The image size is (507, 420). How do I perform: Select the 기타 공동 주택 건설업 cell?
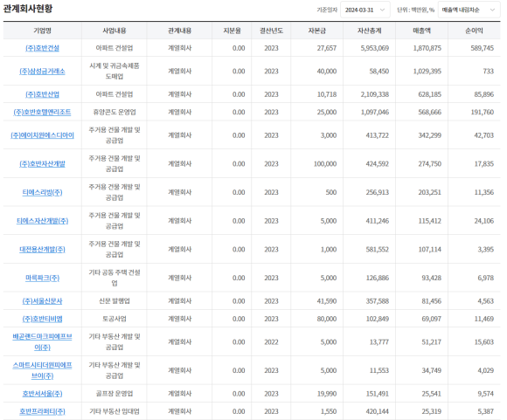pos(115,278)
